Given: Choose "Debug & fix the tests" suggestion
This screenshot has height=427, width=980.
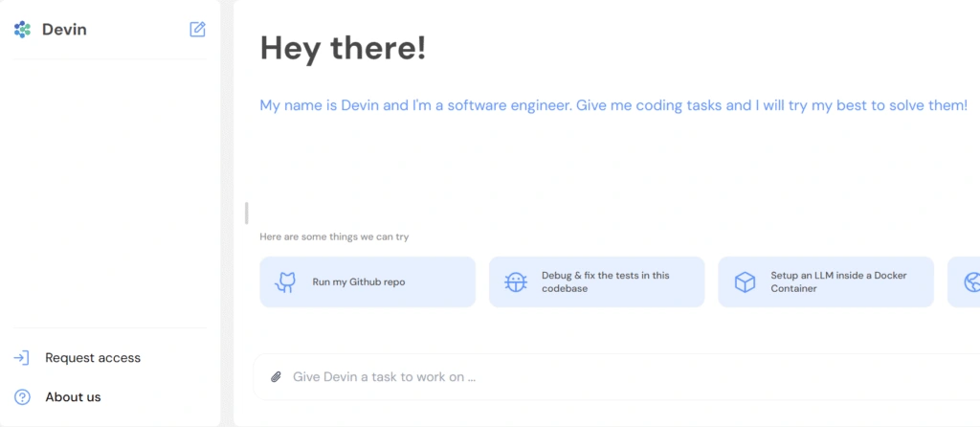Looking at the screenshot, I should pos(605,281).
